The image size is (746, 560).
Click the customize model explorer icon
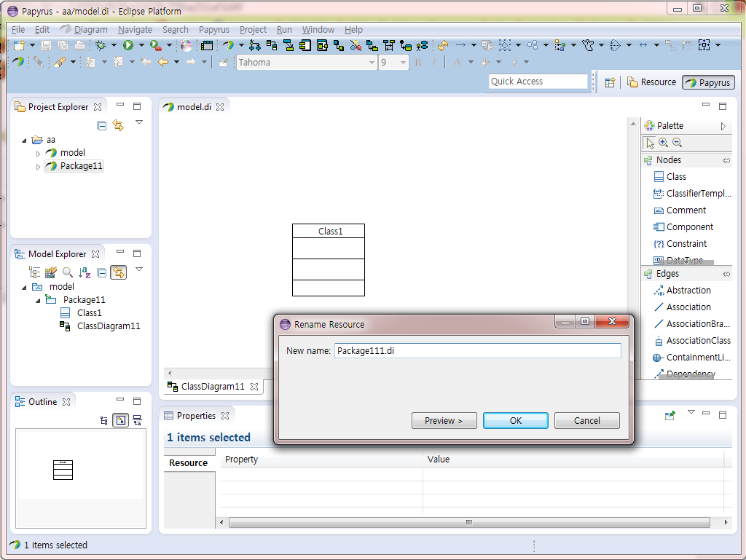(50, 272)
